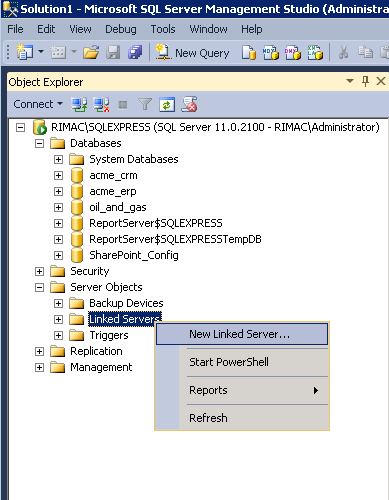The height and width of the screenshot is (500, 389).
Task: Select the Linked Servers folder
Action: (x=125, y=319)
